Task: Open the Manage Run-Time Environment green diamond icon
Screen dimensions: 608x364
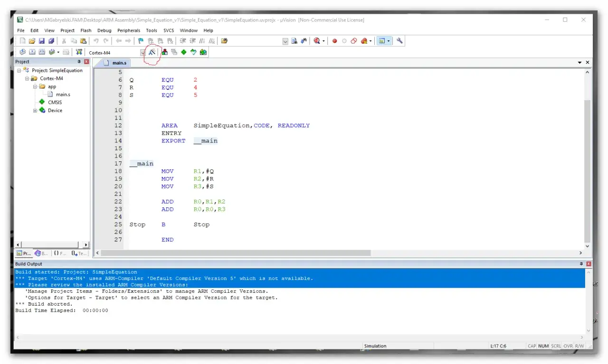Action: pyautogui.click(x=183, y=52)
